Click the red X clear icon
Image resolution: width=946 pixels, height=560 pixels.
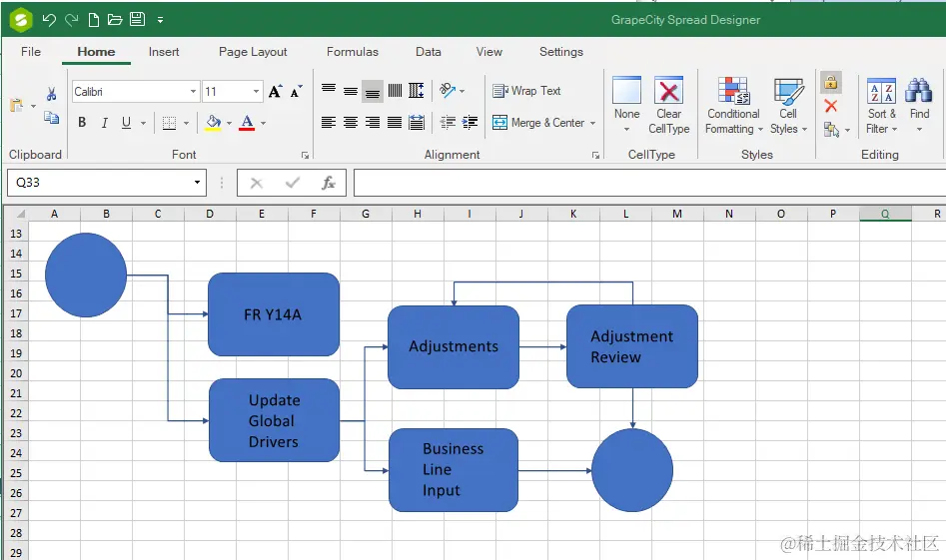(x=831, y=106)
